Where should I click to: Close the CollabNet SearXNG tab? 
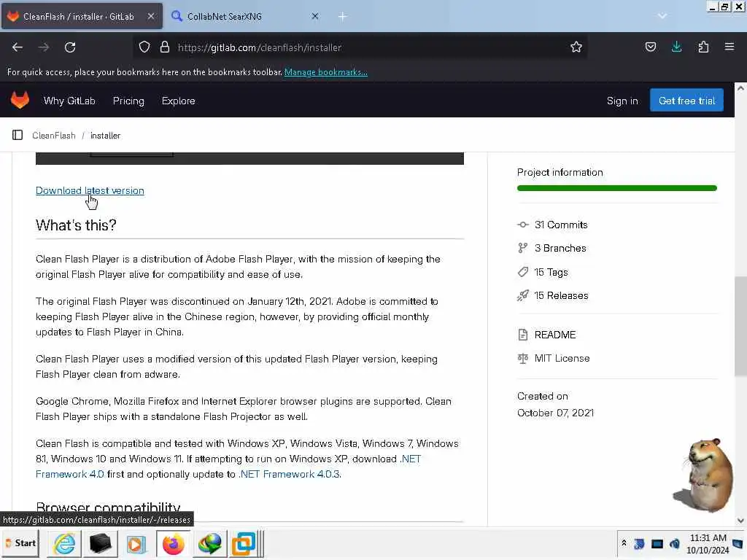[315, 16]
